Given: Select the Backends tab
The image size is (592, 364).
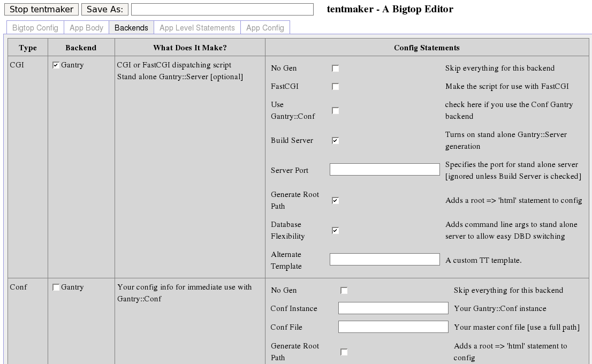Looking at the screenshot, I should click(x=131, y=27).
